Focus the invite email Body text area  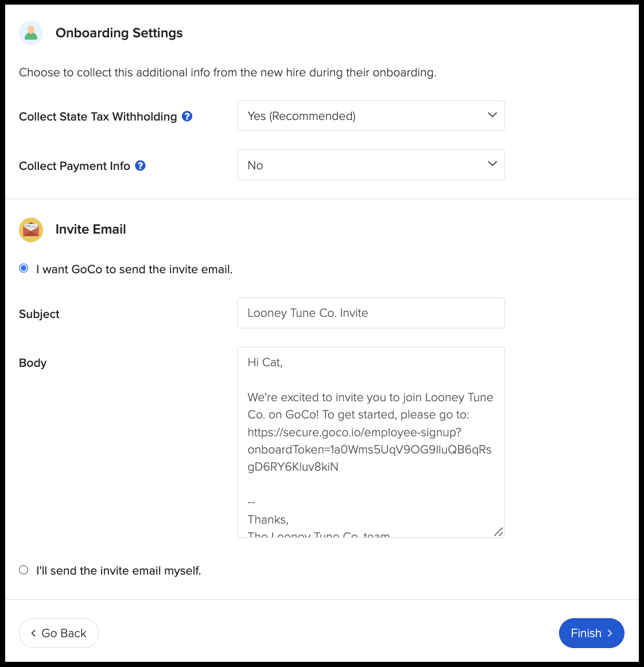(371, 442)
